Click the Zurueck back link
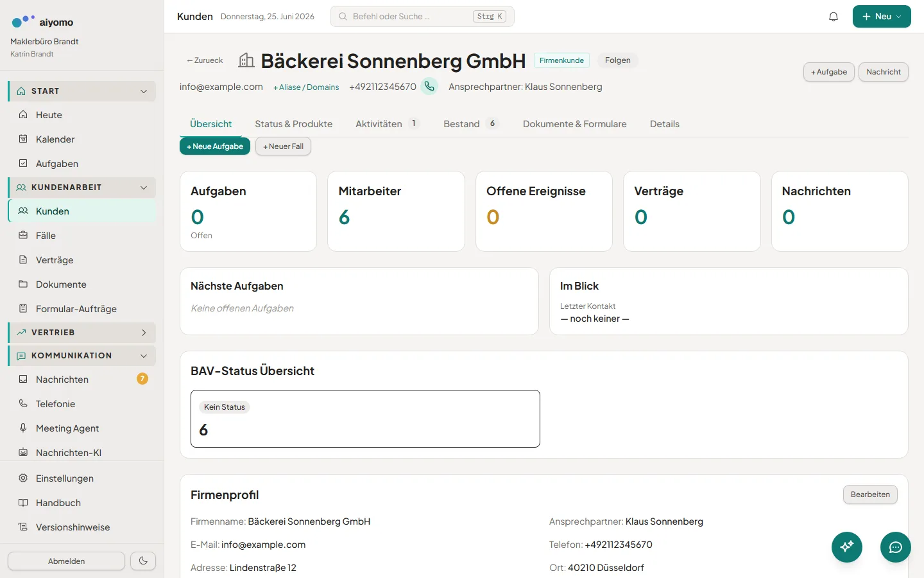924x578 pixels. point(205,60)
